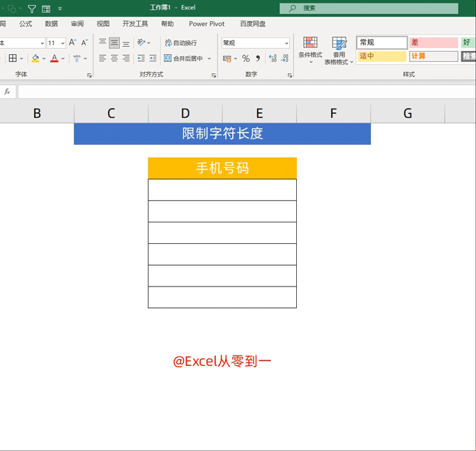The width and height of the screenshot is (476, 451).
Task: Open the 对齐方式 alignment dialog launcher
Action: 214,75
